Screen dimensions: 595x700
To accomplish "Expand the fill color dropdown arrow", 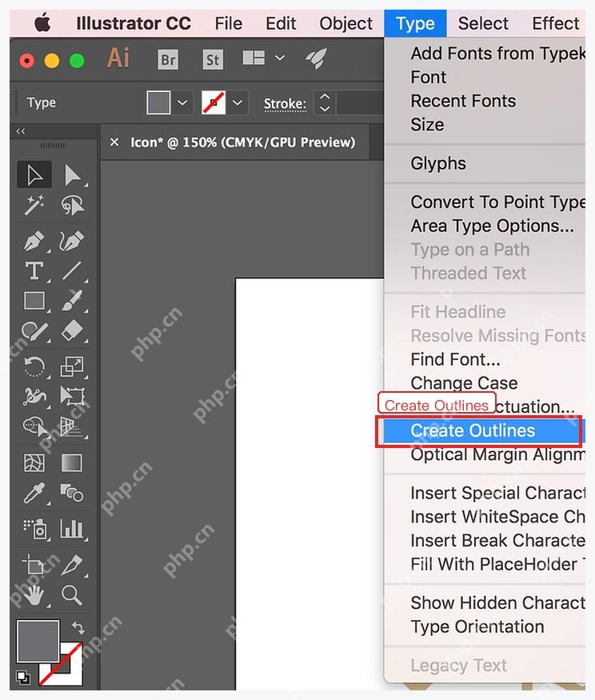I will tap(182, 102).
